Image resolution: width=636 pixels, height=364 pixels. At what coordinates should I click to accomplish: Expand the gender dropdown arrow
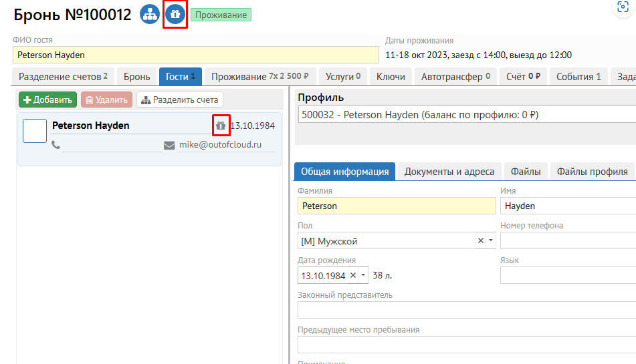pos(491,240)
